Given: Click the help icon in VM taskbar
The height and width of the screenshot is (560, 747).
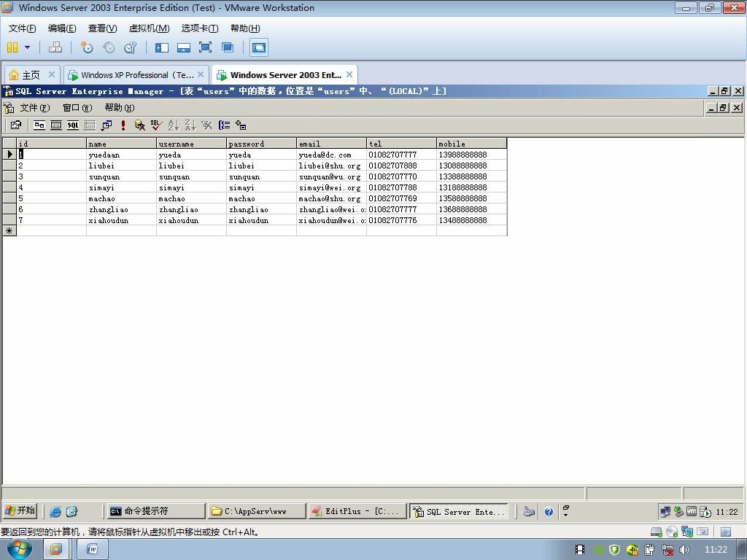Looking at the screenshot, I should click(549, 511).
